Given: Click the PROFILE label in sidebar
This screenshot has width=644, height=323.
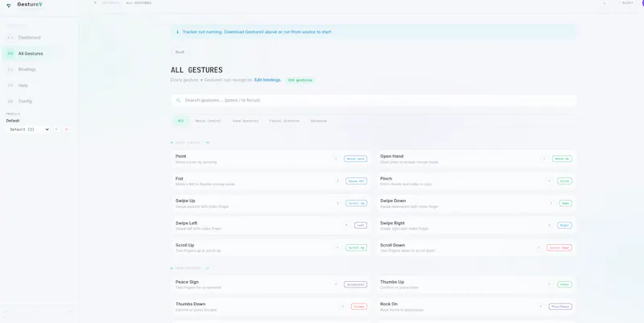Looking at the screenshot, I should pos(13,114).
